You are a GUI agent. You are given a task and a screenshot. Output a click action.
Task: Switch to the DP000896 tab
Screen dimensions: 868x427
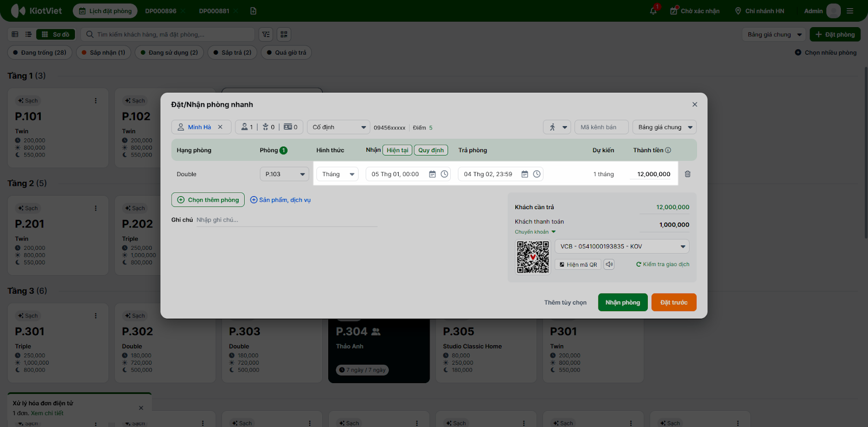pyautogui.click(x=161, y=11)
